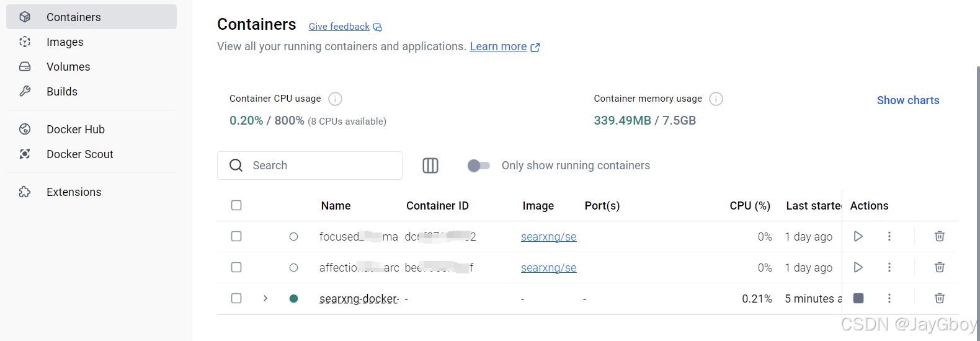Viewport: 980px width, 341px height.
Task: Open more actions for searxng-docker
Action: (889, 298)
